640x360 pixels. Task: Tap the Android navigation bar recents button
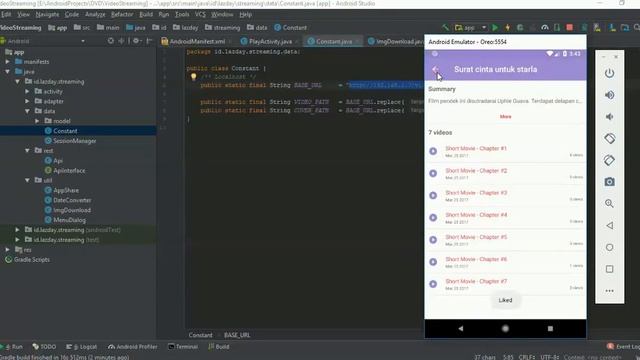point(550,328)
